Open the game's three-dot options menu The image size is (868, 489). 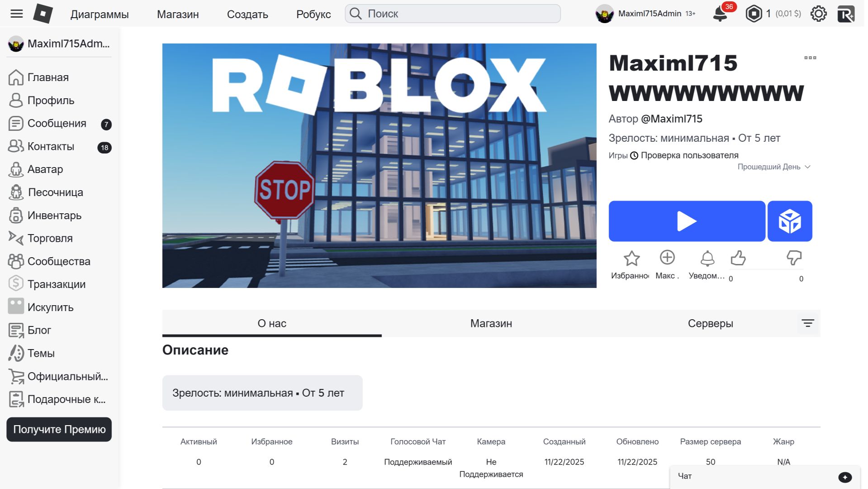click(x=810, y=58)
